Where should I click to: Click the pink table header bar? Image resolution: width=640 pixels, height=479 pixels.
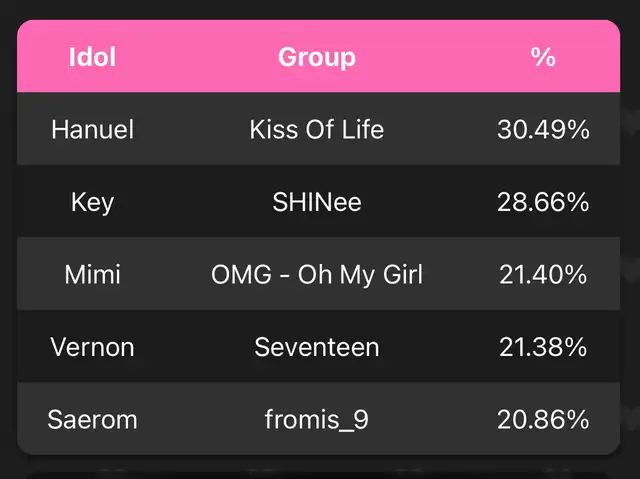pyautogui.click(x=318, y=56)
